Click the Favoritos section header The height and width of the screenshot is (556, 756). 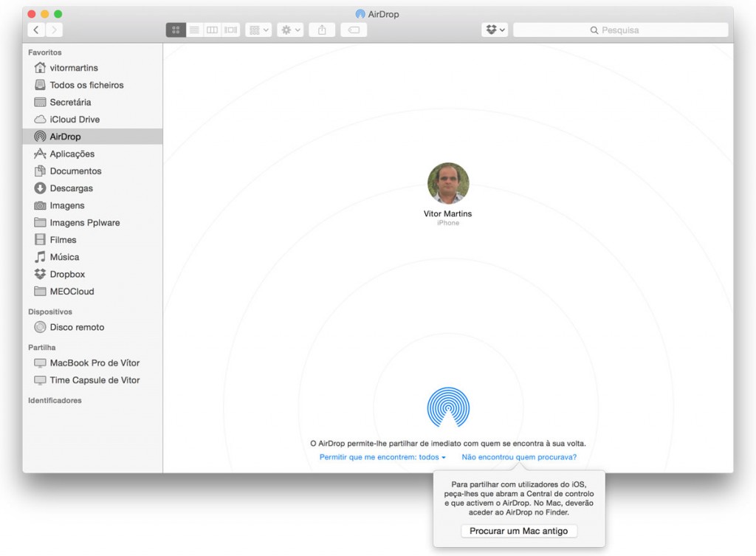tap(45, 52)
